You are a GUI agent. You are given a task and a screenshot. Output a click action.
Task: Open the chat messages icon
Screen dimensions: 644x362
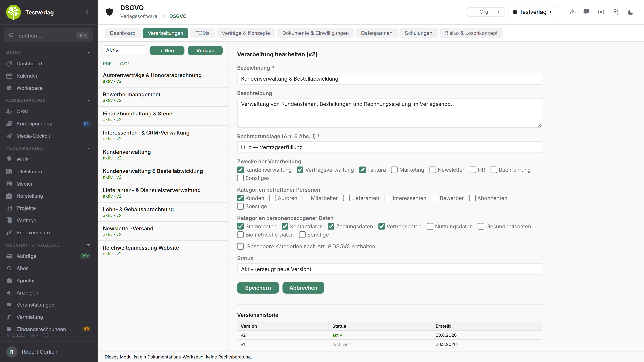pyautogui.click(x=586, y=12)
